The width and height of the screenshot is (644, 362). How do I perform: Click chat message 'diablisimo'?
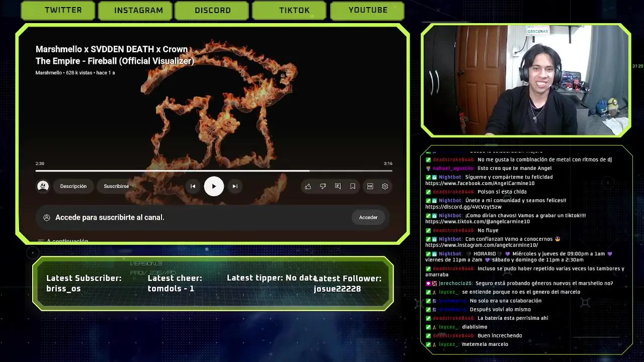click(474, 327)
